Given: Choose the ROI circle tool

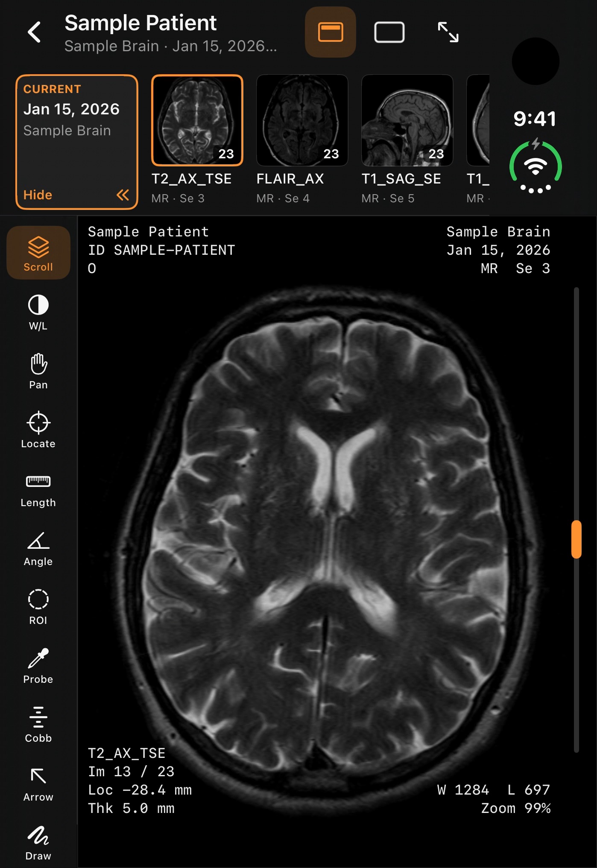Looking at the screenshot, I should pos(38,607).
